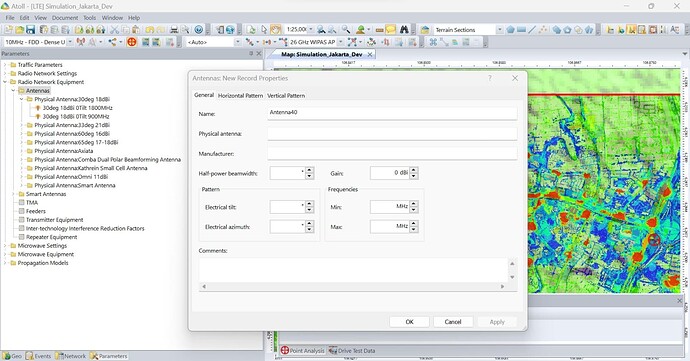This screenshot has height=361, width=690.
Task: Adjust the Frequencies Min spinner
Action: (x=413, y=206)
